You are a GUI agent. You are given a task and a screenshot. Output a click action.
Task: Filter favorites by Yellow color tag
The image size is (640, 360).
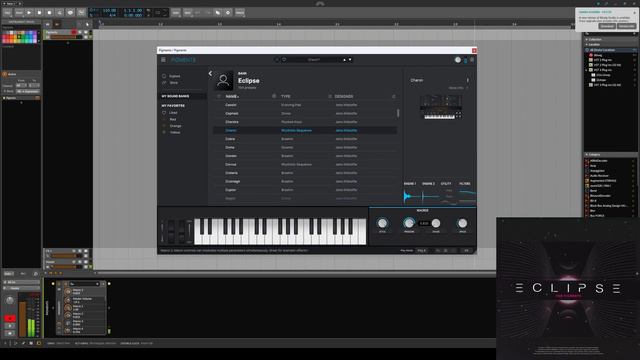coord(175,132)
